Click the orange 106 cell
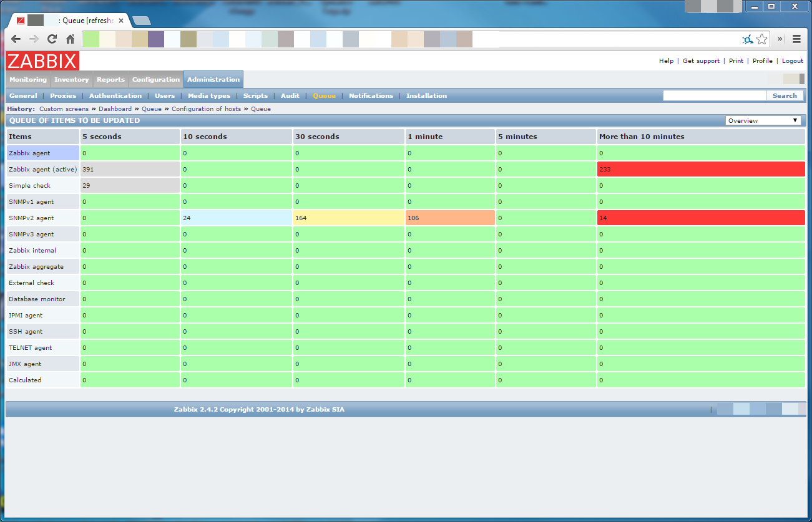The image size is (812, 522). pos(451,218)
